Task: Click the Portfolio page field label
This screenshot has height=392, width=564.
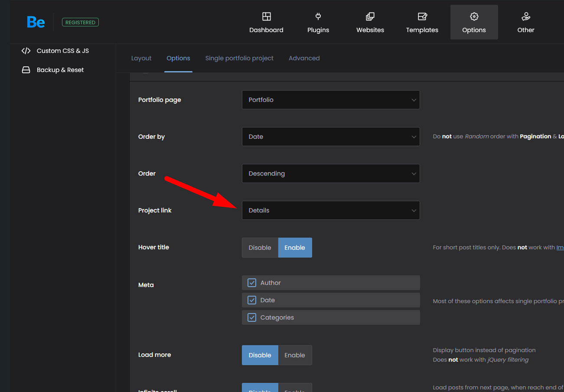Action: click(160, 100)
